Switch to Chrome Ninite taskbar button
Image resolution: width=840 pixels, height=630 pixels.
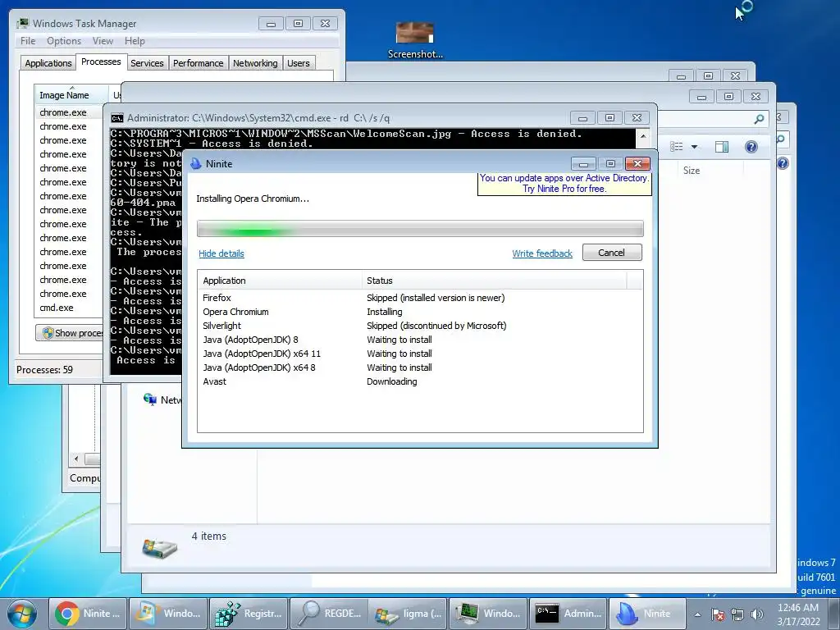88,614
